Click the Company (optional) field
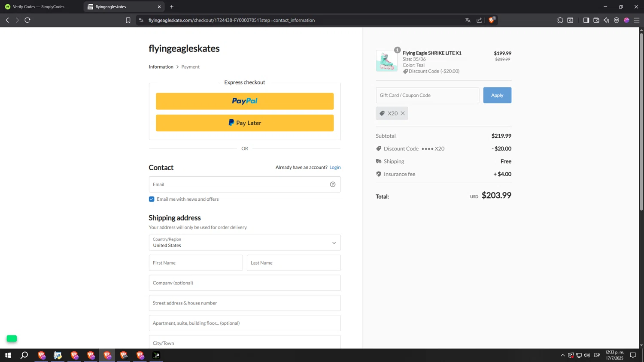Viewport: 644px width, 362px height. [245, 283]
